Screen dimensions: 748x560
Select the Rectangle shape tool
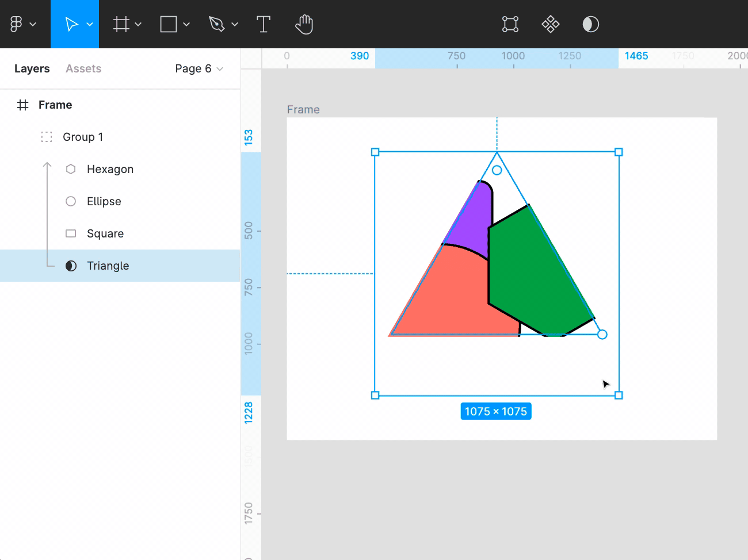point(167,24)
